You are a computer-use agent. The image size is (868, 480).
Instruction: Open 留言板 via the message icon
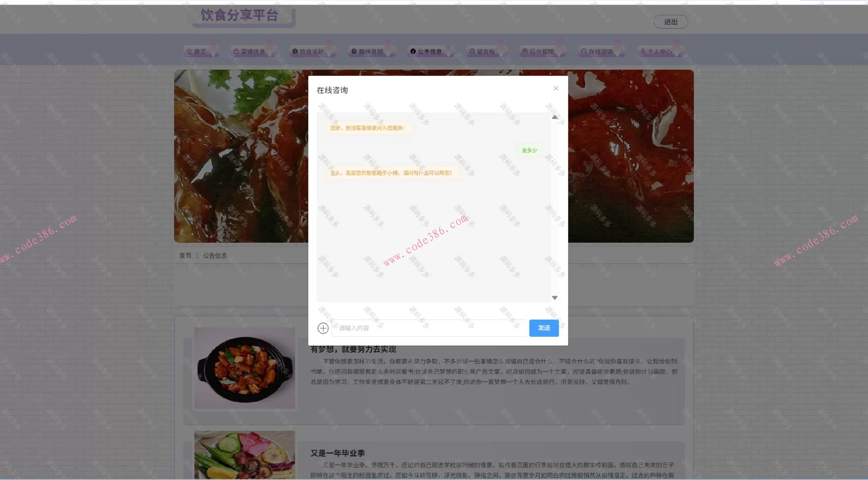(x=472, y=51)
